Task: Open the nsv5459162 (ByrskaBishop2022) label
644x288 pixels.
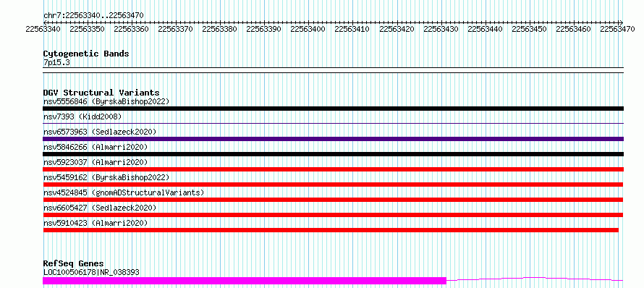Action: 106,177
